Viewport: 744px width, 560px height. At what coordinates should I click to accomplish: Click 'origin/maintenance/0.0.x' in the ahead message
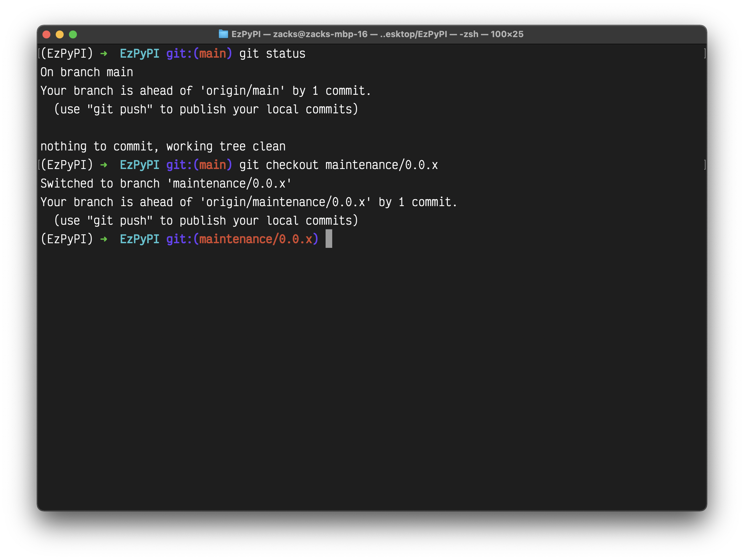285,202
